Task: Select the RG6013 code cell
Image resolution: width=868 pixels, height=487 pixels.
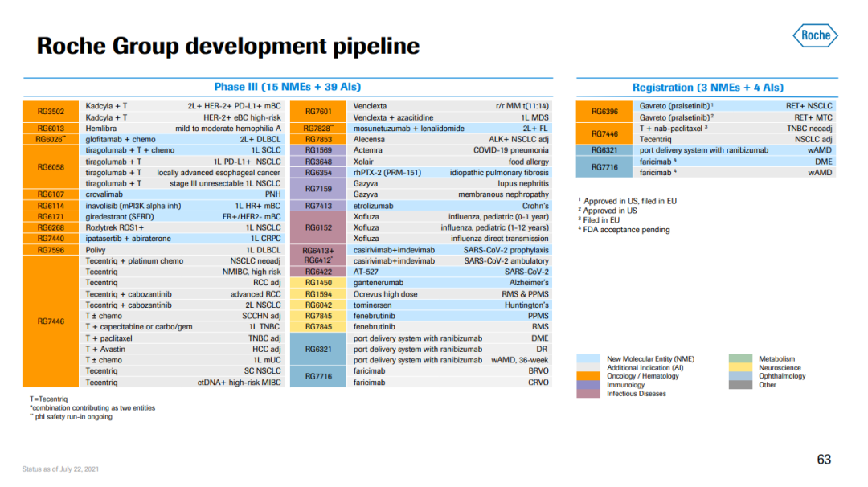Action: [51, 129]
